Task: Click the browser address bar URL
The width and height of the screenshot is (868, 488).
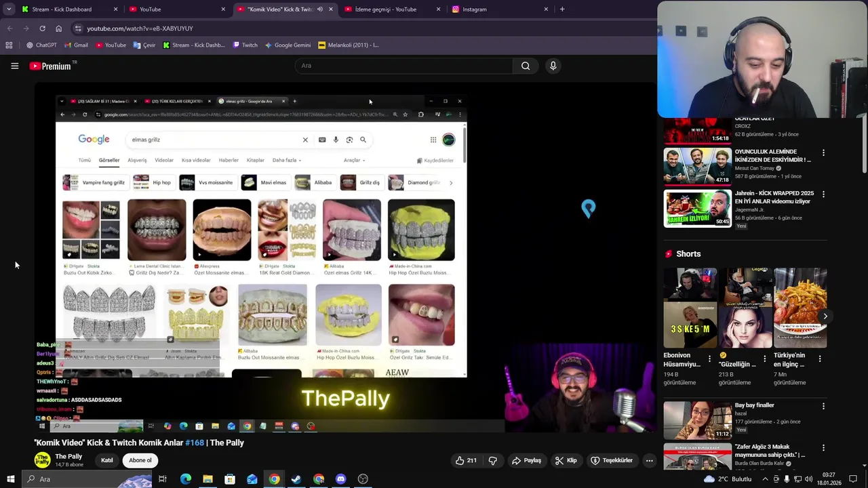Action: [140, 28]
